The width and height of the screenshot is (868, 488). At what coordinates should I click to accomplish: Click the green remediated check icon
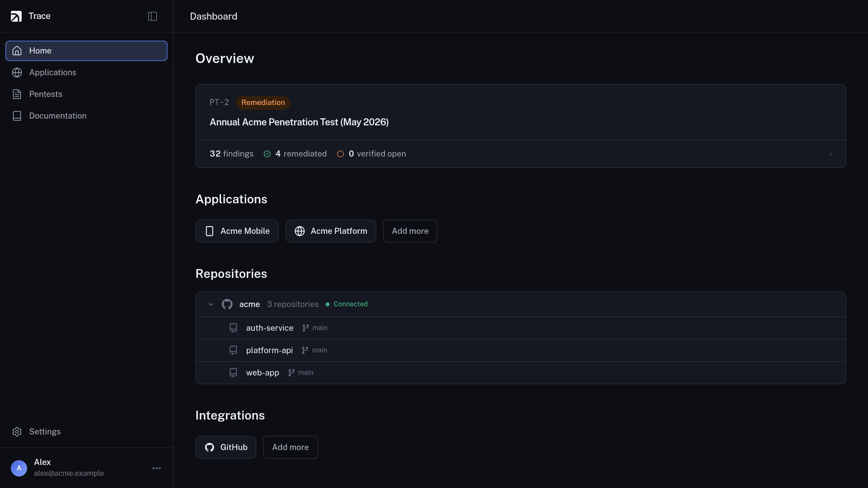pyautogui.click(x=267, y=154)
